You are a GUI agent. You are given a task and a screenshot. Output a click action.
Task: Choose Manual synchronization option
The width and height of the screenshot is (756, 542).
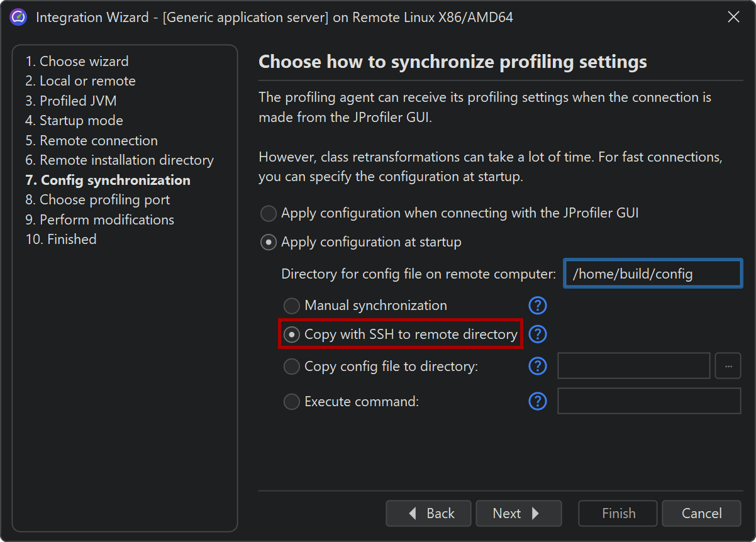click(291, 306)
